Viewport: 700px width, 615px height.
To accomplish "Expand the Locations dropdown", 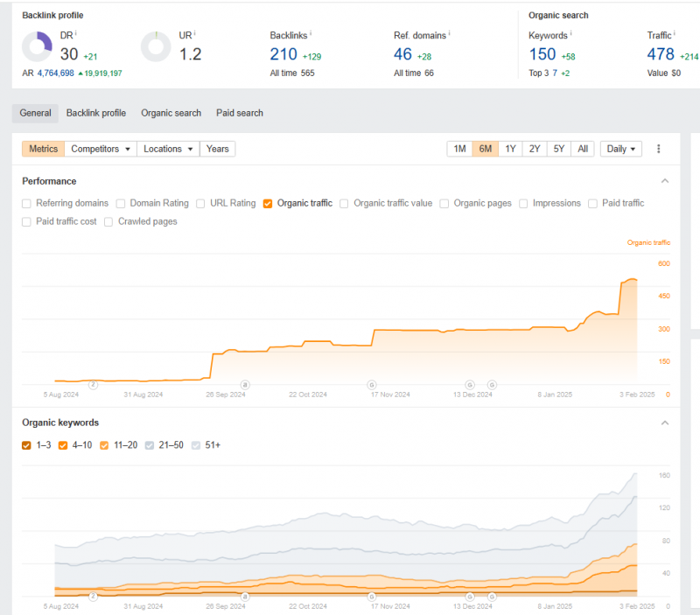I will click(x=168, y=149).
